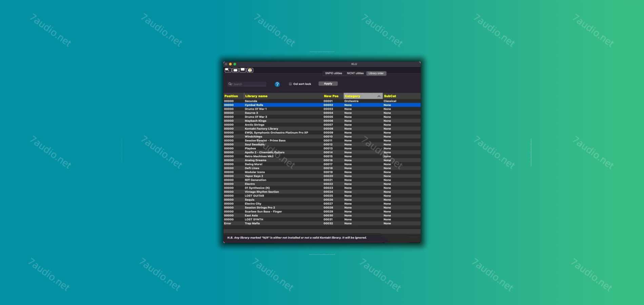Toggle Category column sort arrow
The image size is (644, 305).
coord(379,96)
